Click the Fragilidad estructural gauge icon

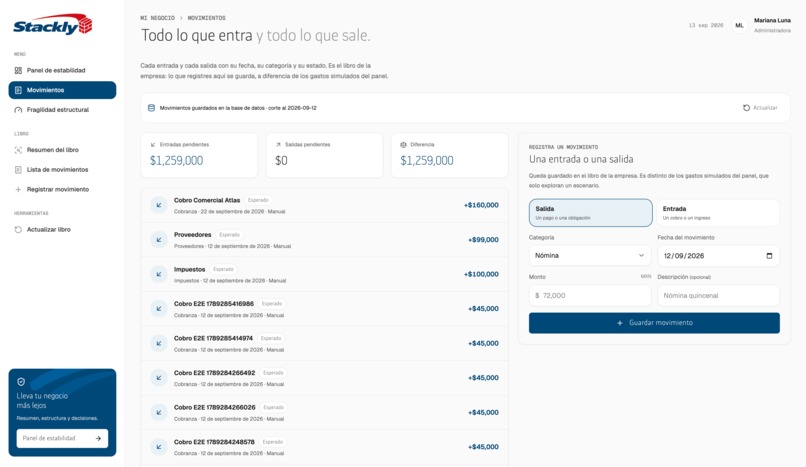pos(18,110)
